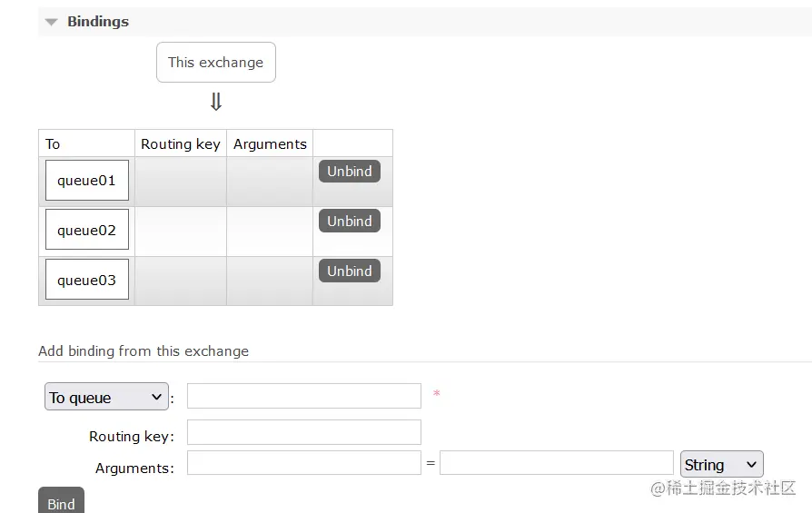The image size is (812, 513).
Task: Click the double down arrow symbol
Action: click(216, 103)
